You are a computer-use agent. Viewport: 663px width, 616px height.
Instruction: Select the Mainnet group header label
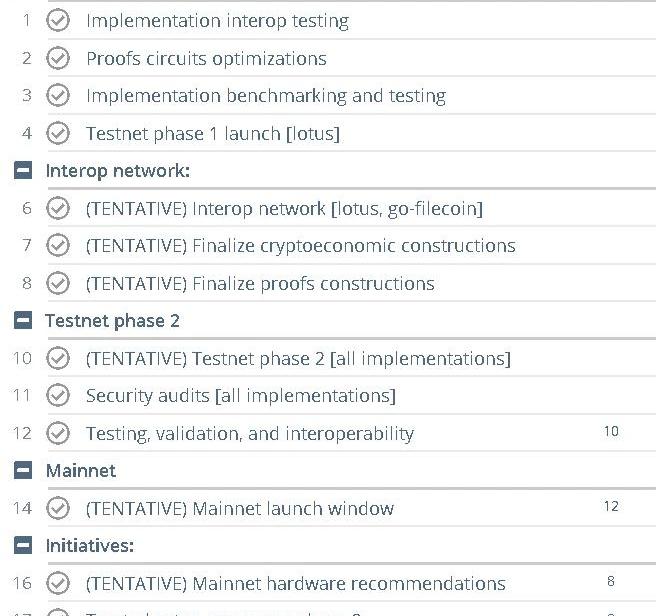pyautogui.click(x=81, y=471)
